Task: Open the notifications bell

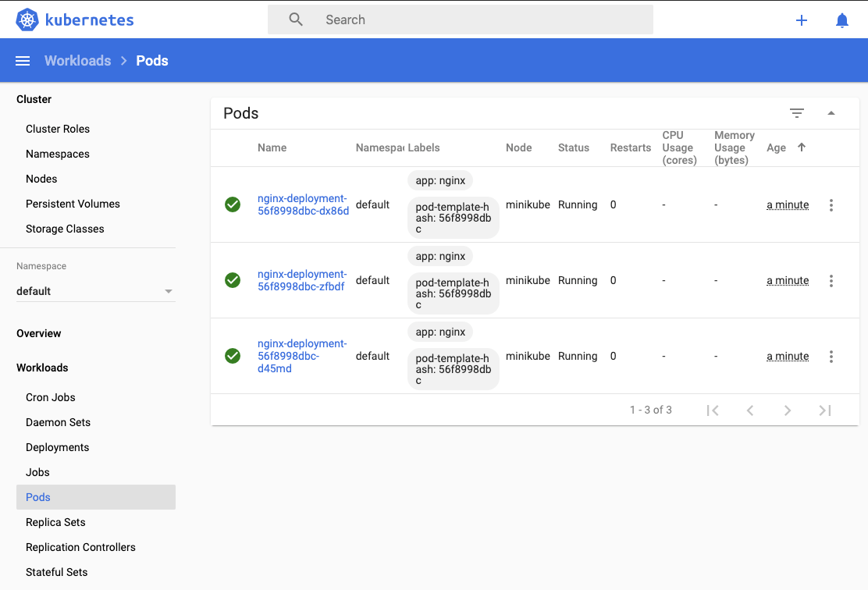Action: tap(841, 20)
